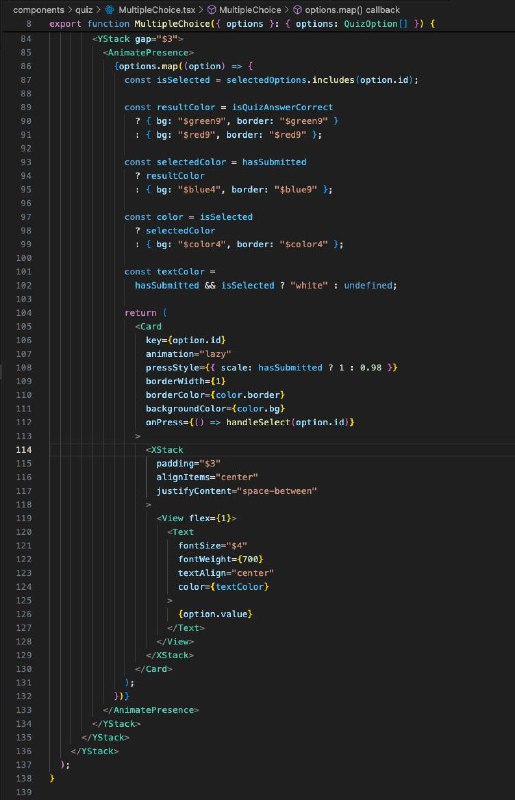Open the components breadcrumb folder

click(x=39, y=10)
